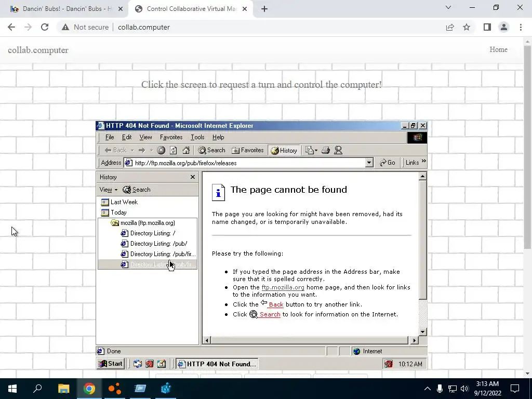Collapse the Today history folder
Viewport: 532px width, 399px height.
[114, 212]
